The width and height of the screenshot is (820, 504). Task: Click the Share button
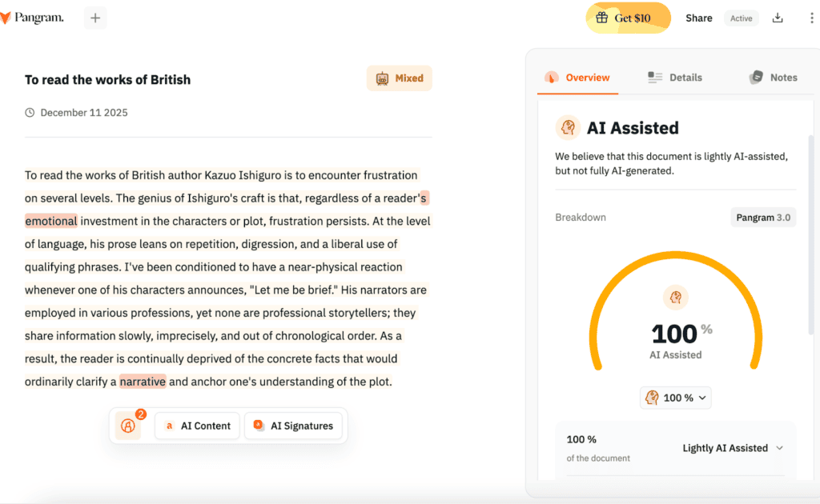[x=698, y=18]
